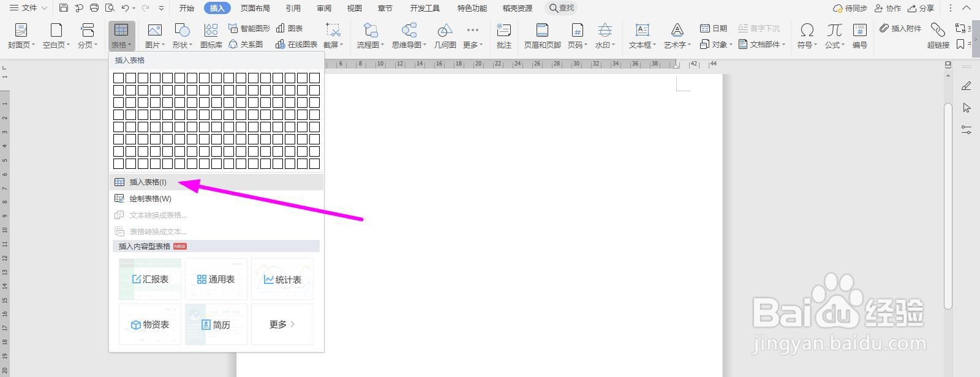Open the Watermark (水印) tool

pyautogui.click(x=605, y=36)
